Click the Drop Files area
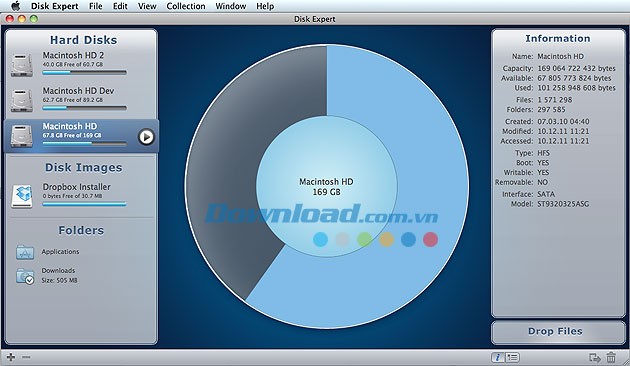 (558, 332)
